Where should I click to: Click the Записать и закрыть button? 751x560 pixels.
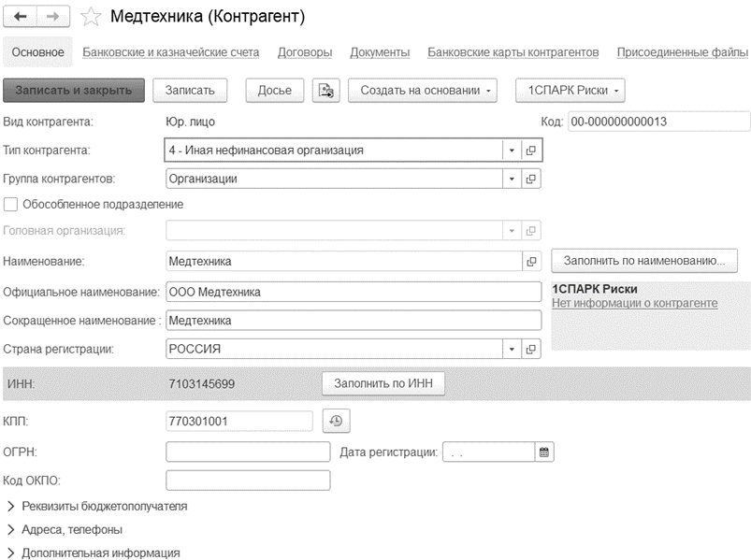(74, 91)
